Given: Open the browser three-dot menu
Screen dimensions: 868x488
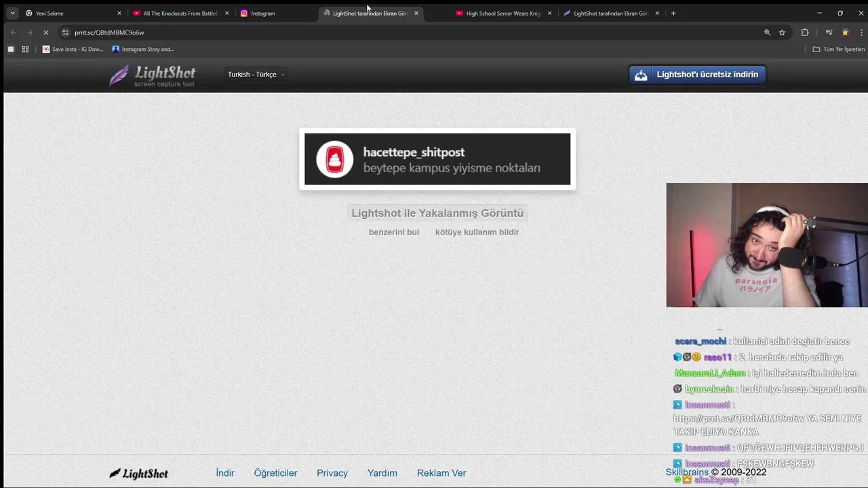Looking at the screenshot, I should (x=860, y=33).
